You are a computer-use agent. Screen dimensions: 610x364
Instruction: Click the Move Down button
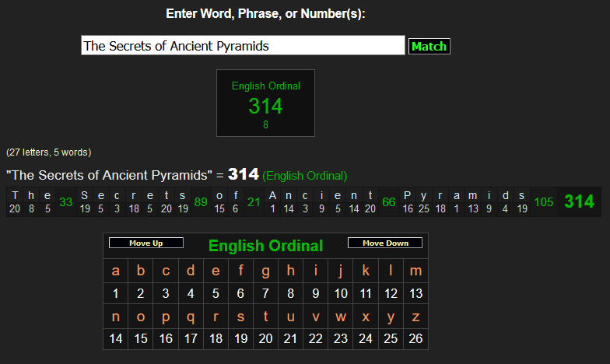point(384,243)
